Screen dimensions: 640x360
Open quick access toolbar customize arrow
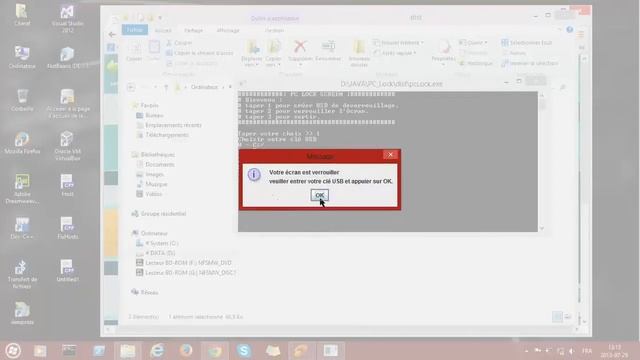point(160,18)
